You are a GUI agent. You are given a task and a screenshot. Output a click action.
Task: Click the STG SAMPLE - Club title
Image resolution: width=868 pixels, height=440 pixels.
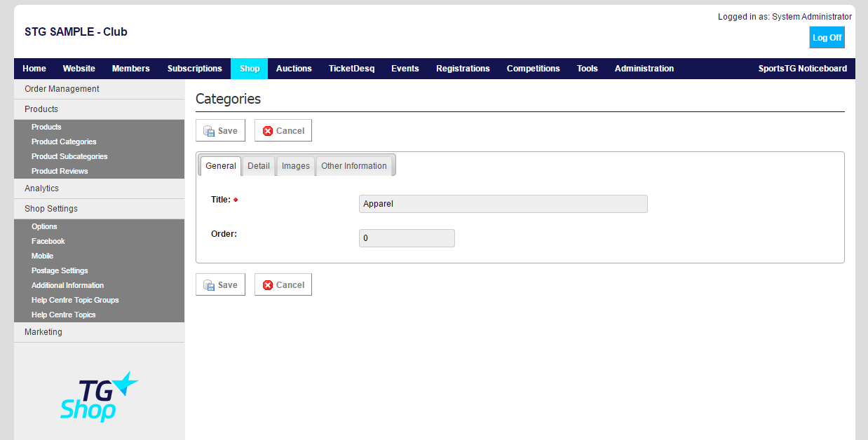click(x=76, y=32)
